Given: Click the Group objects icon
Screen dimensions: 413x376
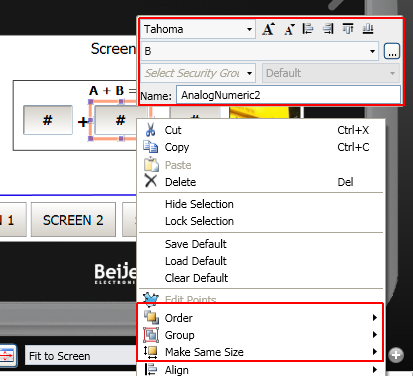Looking at the screenshot, I should (151, 335).
